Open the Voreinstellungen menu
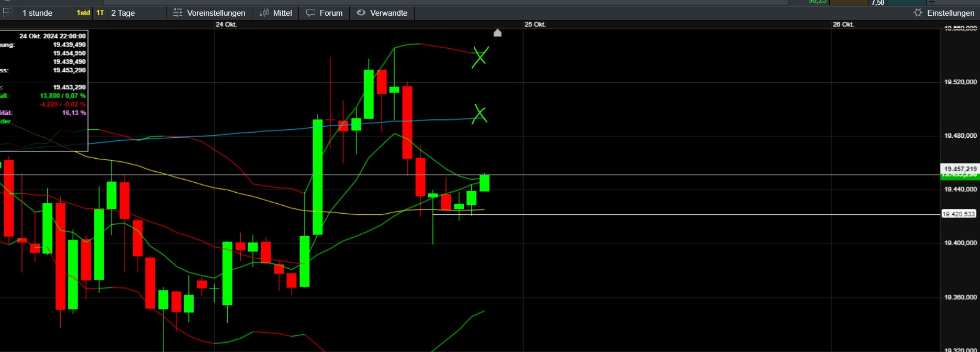This screenshot has width=980, height=352. point(209,13)
